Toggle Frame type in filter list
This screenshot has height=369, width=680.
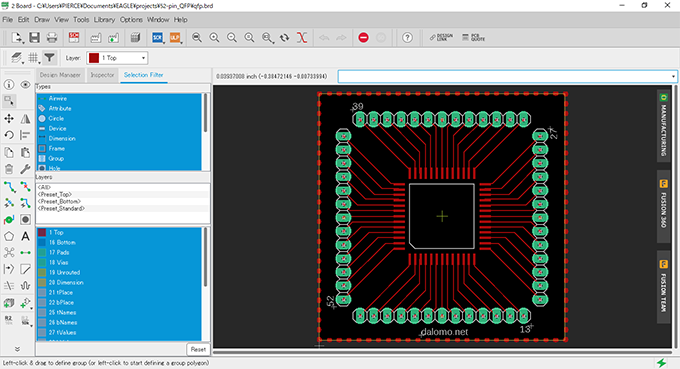point(118,148)
